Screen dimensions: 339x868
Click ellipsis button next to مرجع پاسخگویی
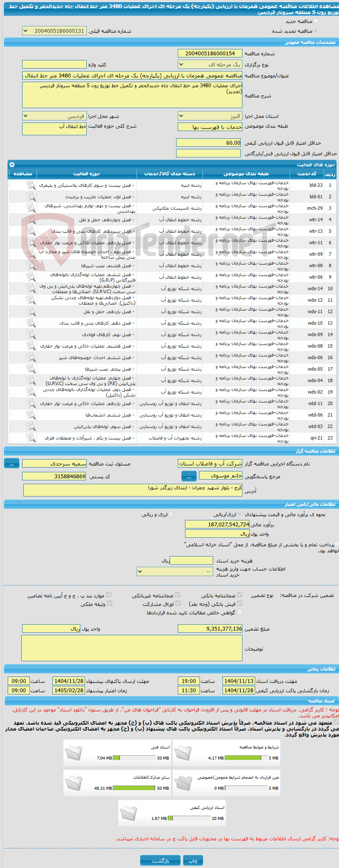(x=189, y=476)
